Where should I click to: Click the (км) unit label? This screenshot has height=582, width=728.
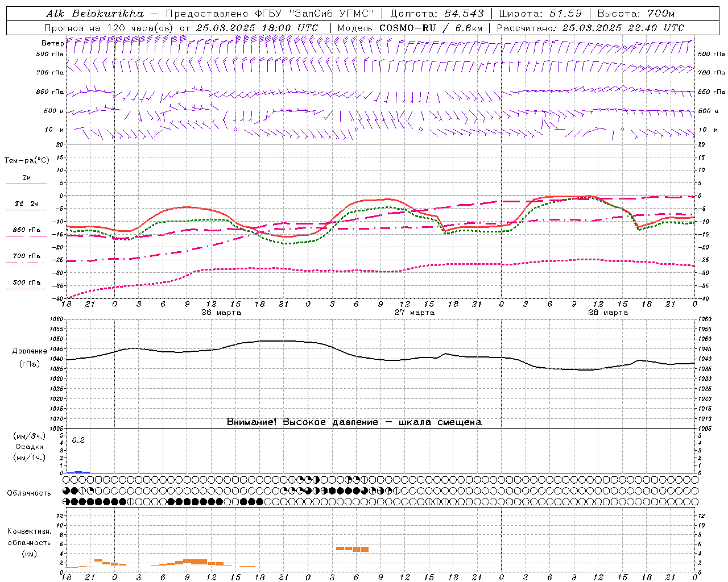click(30, 554)
